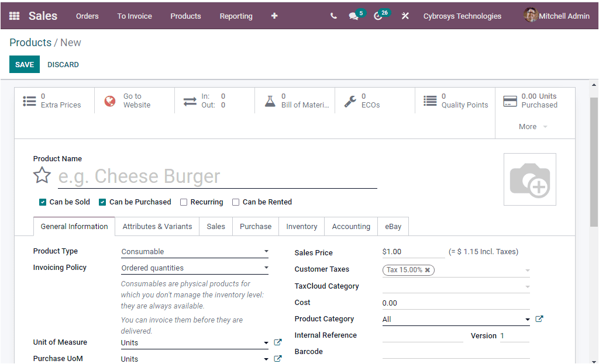The height and width of the screenshot is (364, 599).
Task: Open the apps grid menu icon
Action: (x=13, y=16)
